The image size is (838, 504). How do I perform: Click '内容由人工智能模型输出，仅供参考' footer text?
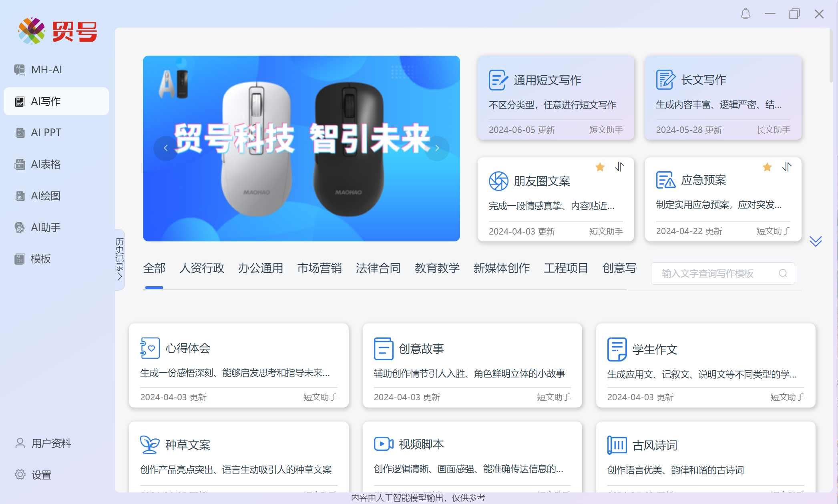point(418,498)
